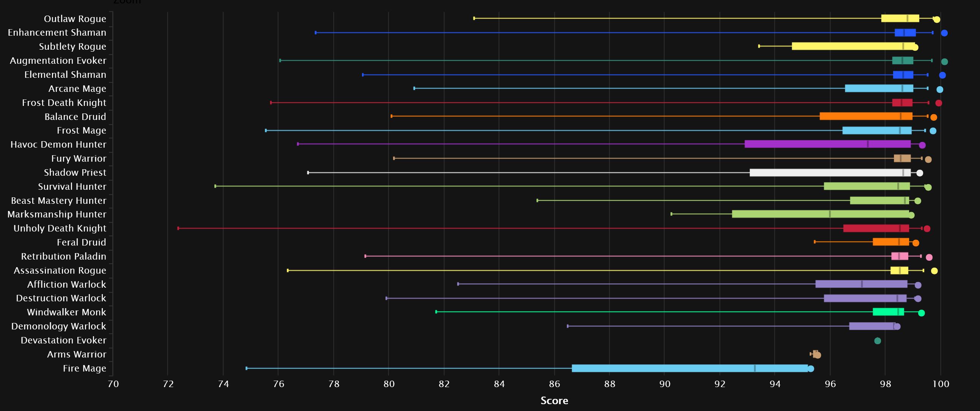This screenshot has width=980, height=411.
Task: Click the Balance Druid orange box
Action: click(865, 116)
